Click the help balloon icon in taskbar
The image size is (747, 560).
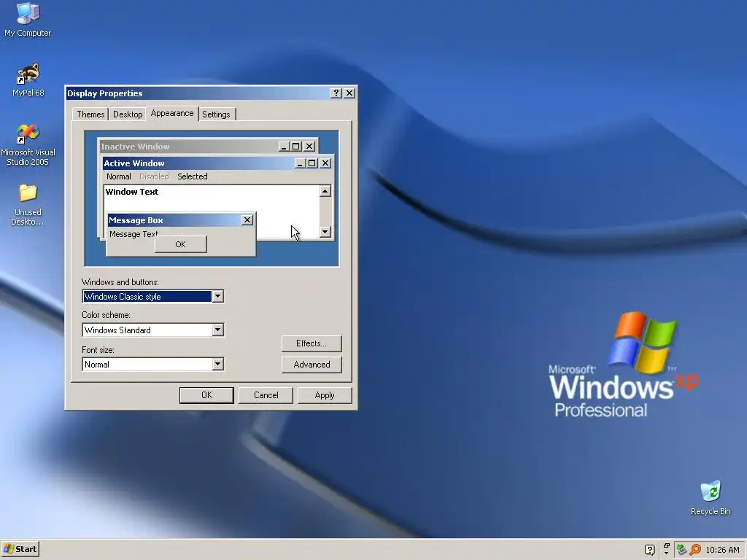click(x=649, y=550)
